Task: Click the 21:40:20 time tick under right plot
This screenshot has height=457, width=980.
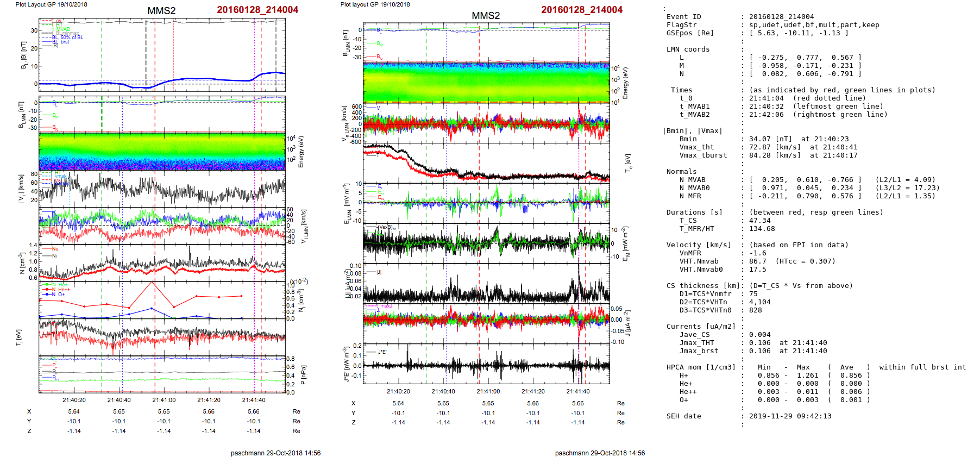Action: click(398, 391)
